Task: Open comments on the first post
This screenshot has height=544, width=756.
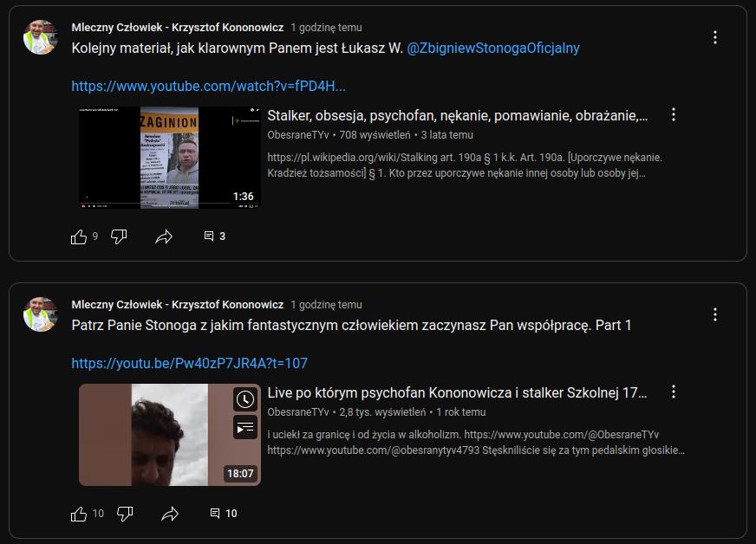Action: click(x=214, y=236)
